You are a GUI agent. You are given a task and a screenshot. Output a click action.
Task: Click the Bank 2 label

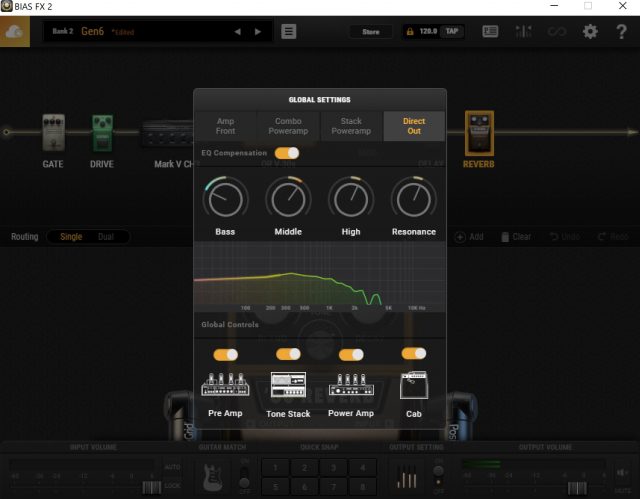tap(62, 31)
